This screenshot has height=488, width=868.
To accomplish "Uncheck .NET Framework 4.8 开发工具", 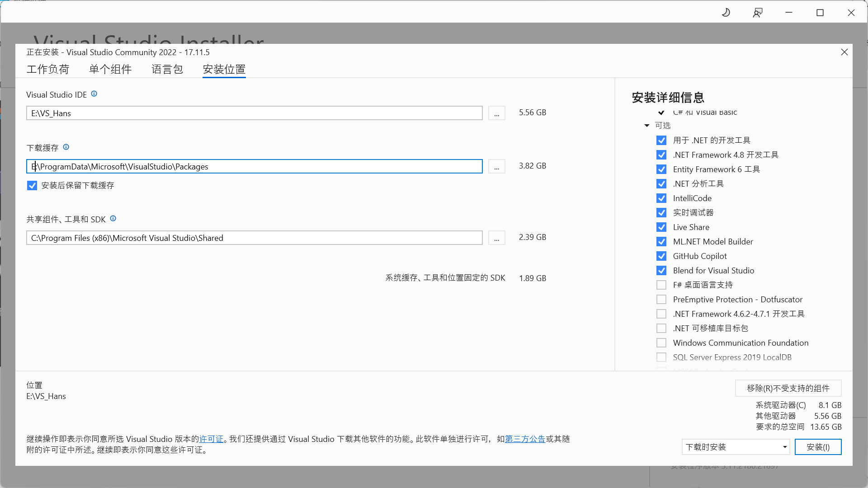I will click(661, 155).
